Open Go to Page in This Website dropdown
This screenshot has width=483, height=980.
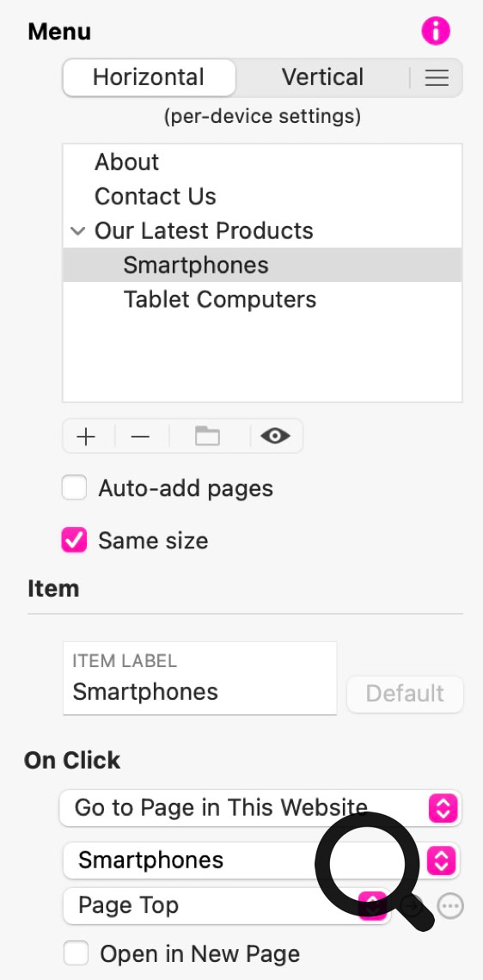261,808
